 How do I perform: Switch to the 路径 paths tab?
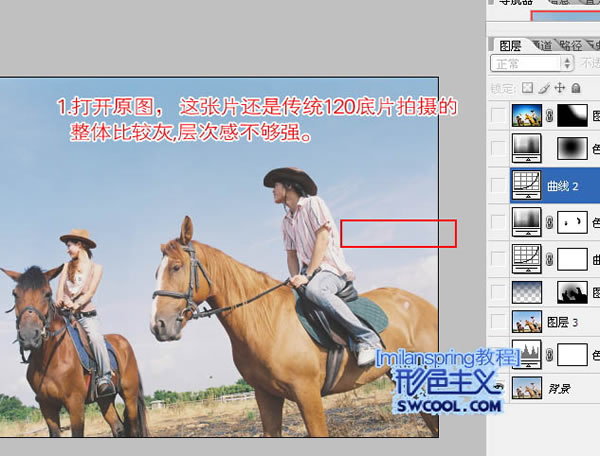[x=571, y=45]
